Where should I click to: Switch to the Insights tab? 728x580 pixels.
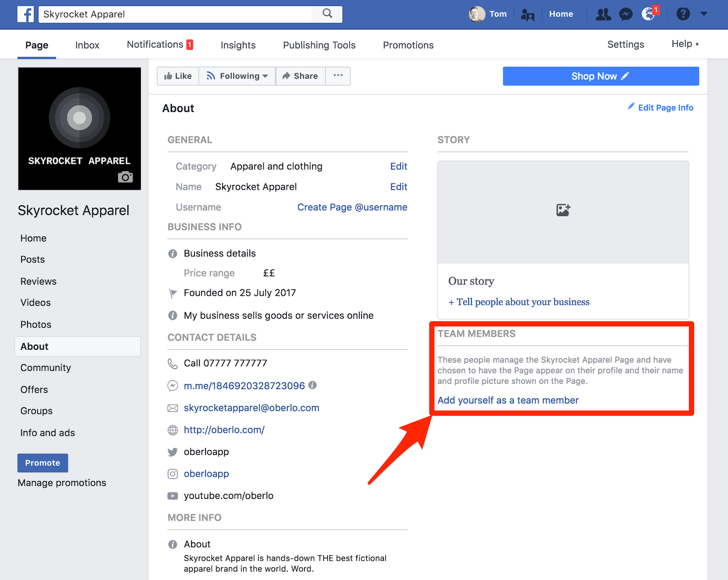pos(238,45)
